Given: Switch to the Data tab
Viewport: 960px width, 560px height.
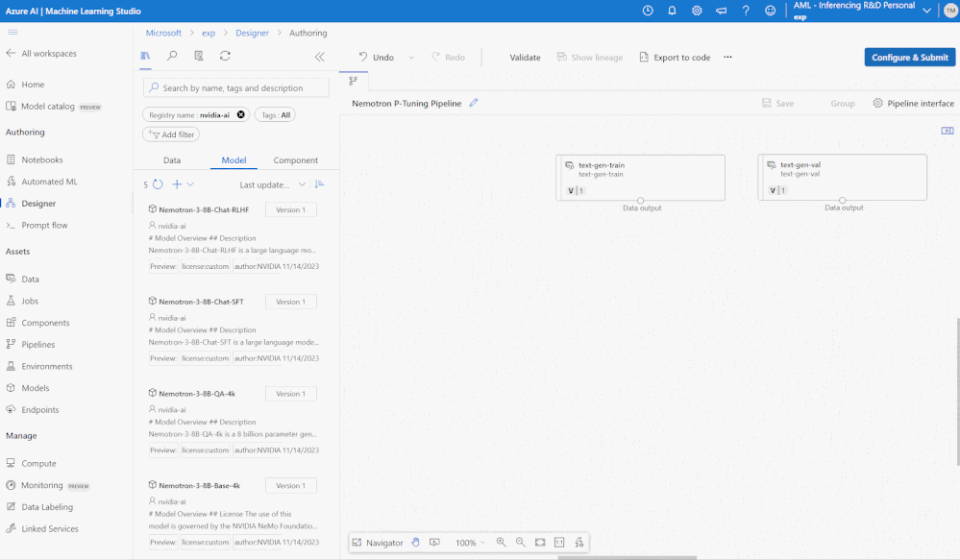Looking at the screenshot, I should point(172,160).
